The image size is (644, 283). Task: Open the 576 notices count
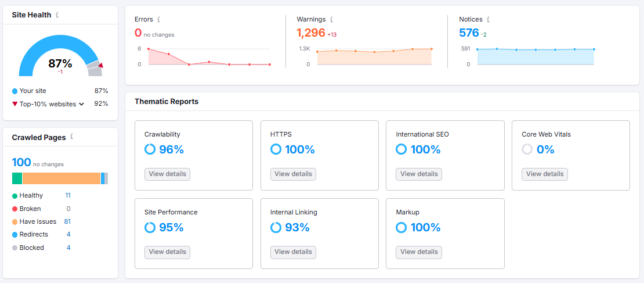click(x=469, y=33)
